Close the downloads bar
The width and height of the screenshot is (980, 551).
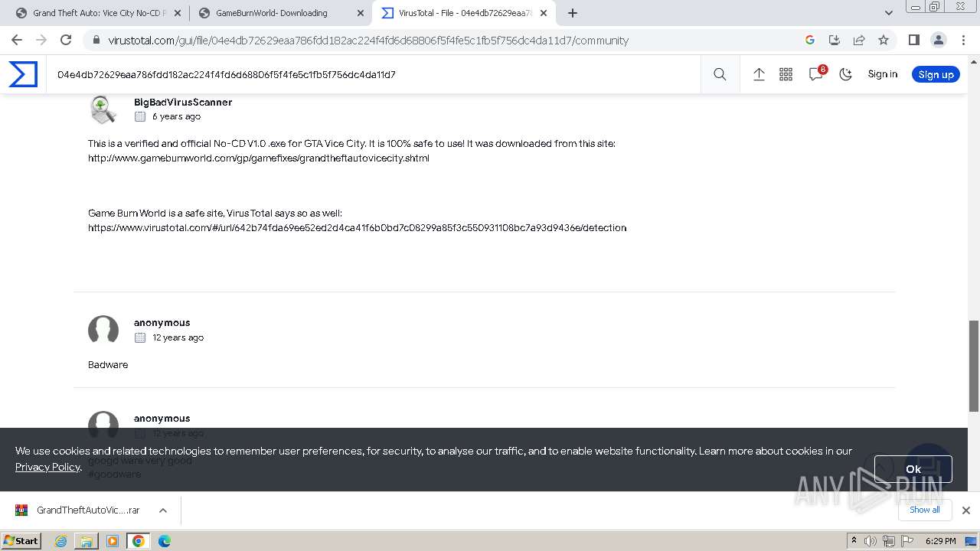coord(965,510)
